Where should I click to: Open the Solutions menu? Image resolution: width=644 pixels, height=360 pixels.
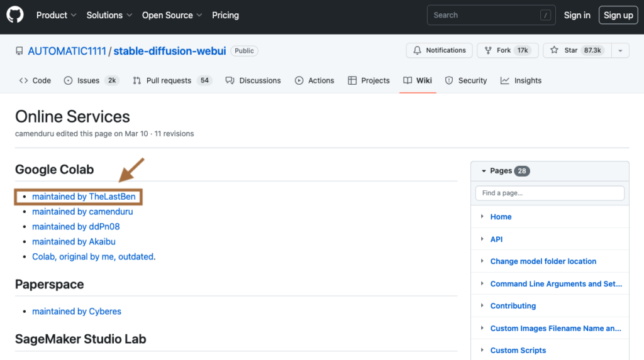109,15
